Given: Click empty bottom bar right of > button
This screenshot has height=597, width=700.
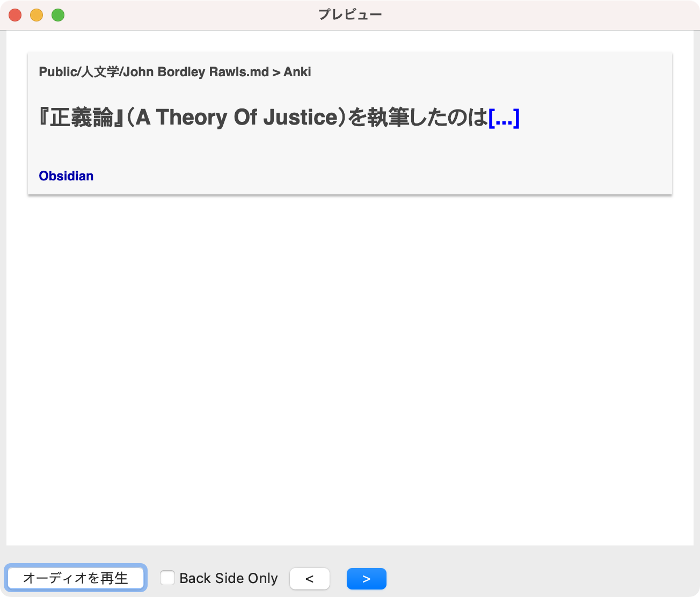Looking at the screenshot, I should click(x=537, y=579).
